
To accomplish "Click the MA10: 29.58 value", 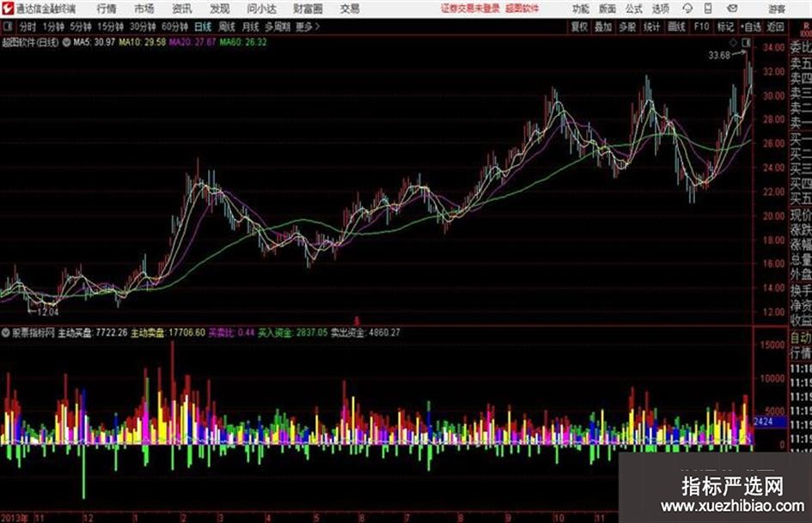I will tap(143, 42).
